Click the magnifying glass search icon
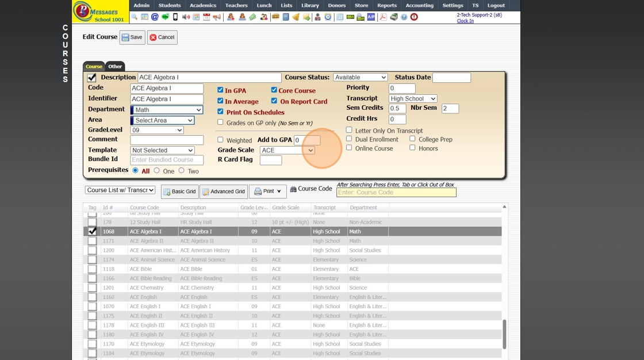 click(134, 17)
